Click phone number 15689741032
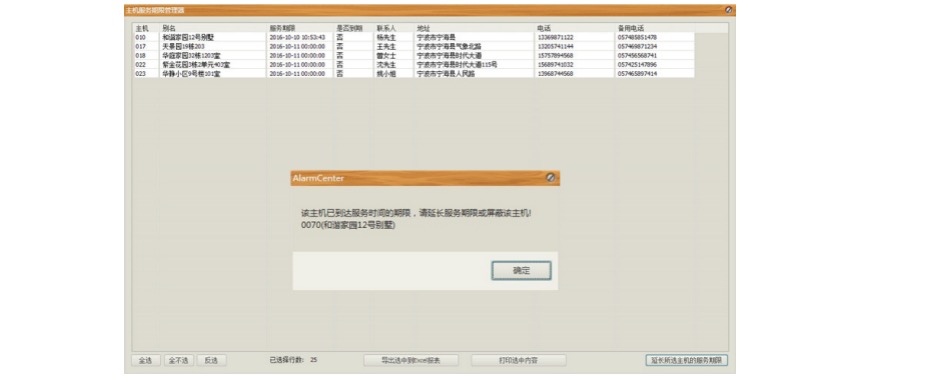This screenshot has height=384, width=932. 555,64
